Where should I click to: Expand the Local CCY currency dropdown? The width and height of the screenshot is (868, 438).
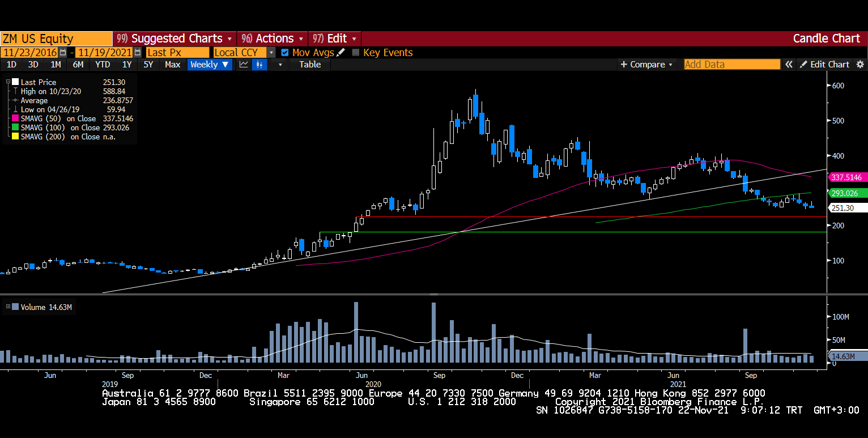(x=271, y=52)
